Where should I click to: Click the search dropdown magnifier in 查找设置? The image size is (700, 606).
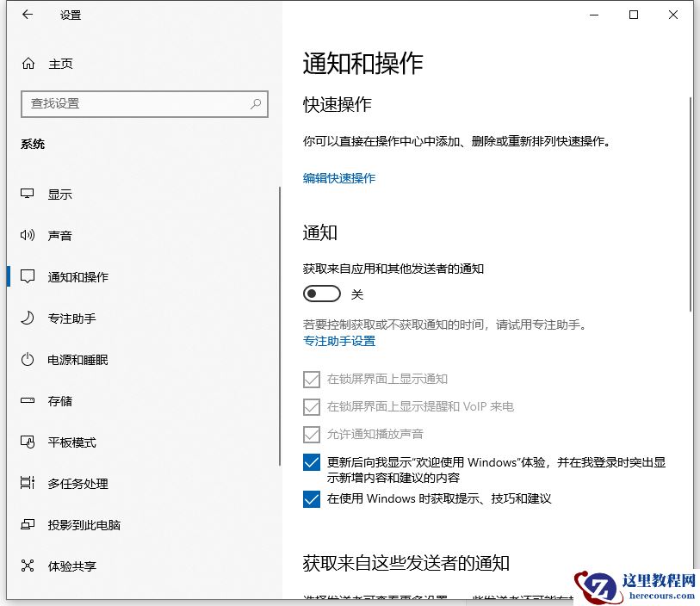coord(256,103)
